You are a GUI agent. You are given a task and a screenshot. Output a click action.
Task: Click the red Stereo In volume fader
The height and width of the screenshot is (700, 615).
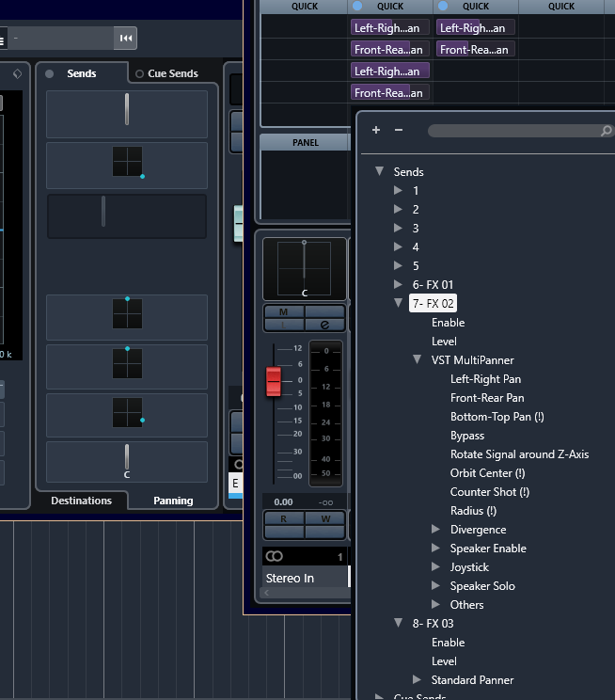pyautogui.click(x=274, y=382)
